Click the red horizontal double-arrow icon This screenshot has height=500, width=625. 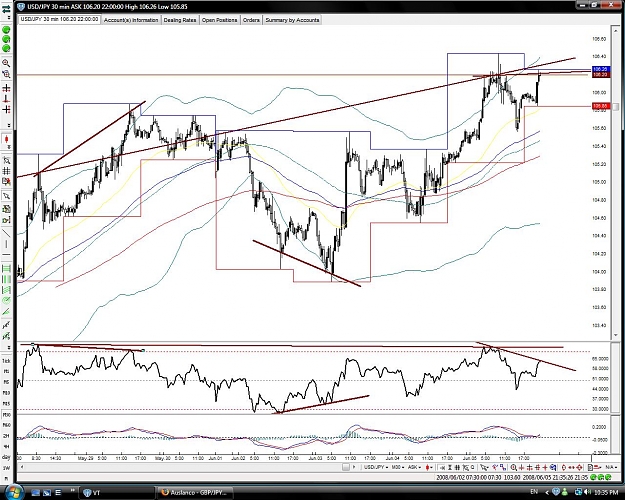pos(572,467)
